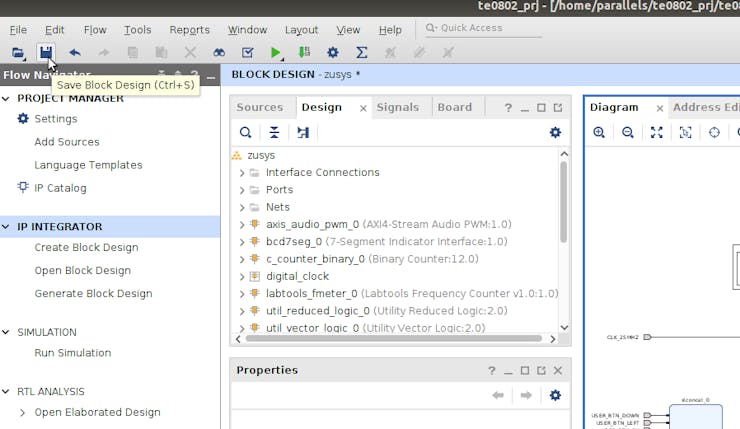
Task: Click Design panel vertical scrollbar
Action: [x=563, y=203]
